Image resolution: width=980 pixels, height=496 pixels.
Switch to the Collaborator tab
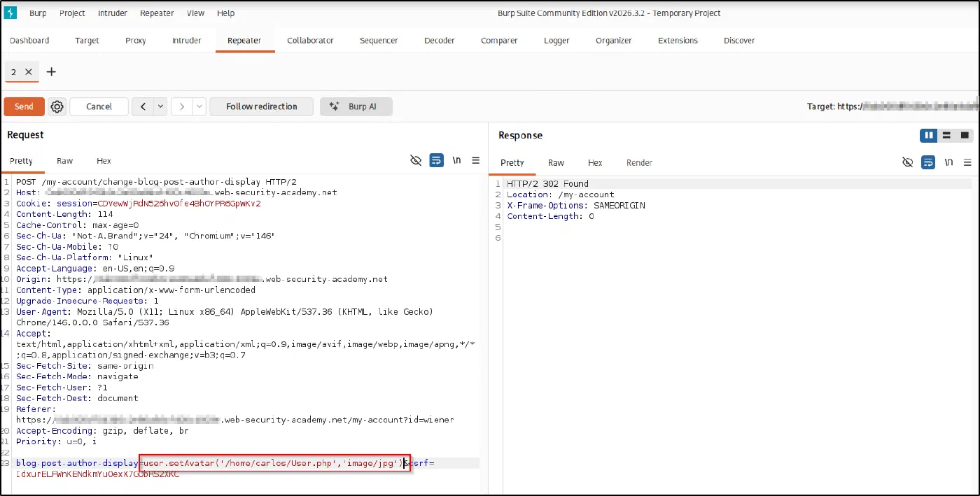pyautogui.click(x=310, y=41)
